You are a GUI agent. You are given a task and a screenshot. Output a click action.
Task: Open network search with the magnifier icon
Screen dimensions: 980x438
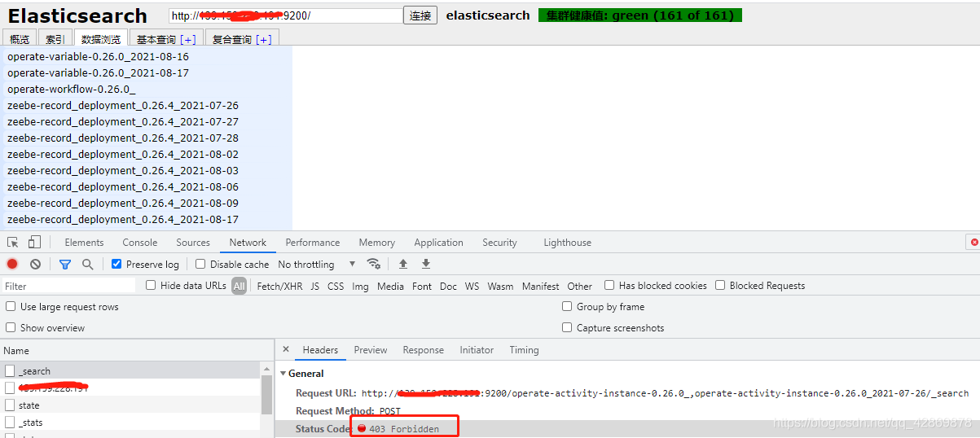(x=87, y=264)
